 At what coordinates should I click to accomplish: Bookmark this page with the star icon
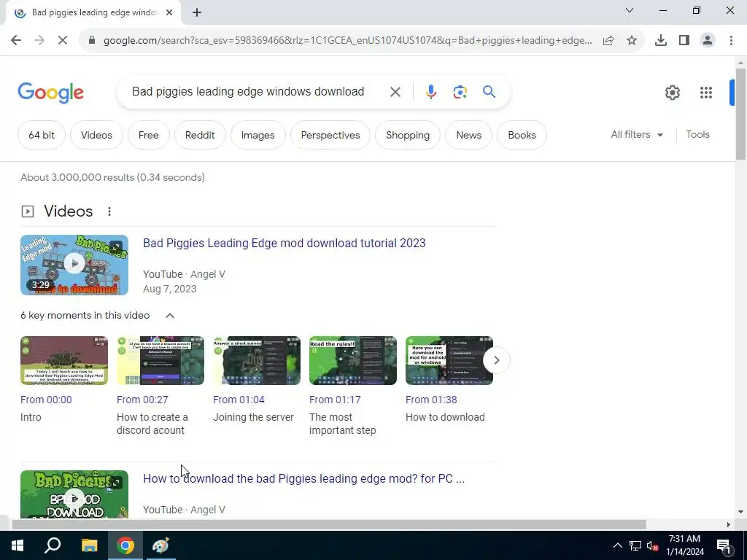pos(632,41)
